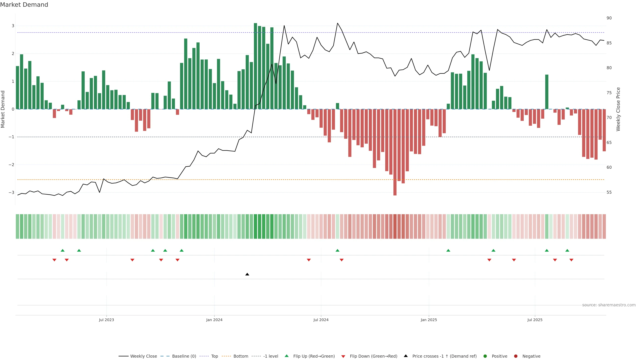Click the first red flip-down triangle marker
The width and height of the screenshot is (644, 362).
click(x=54, y=260)
